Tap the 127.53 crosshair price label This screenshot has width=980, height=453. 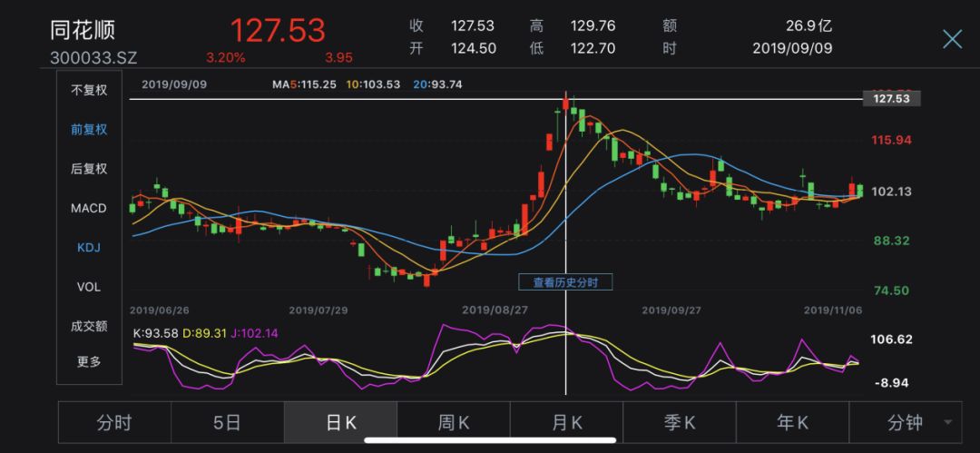(x=892, y=98)
